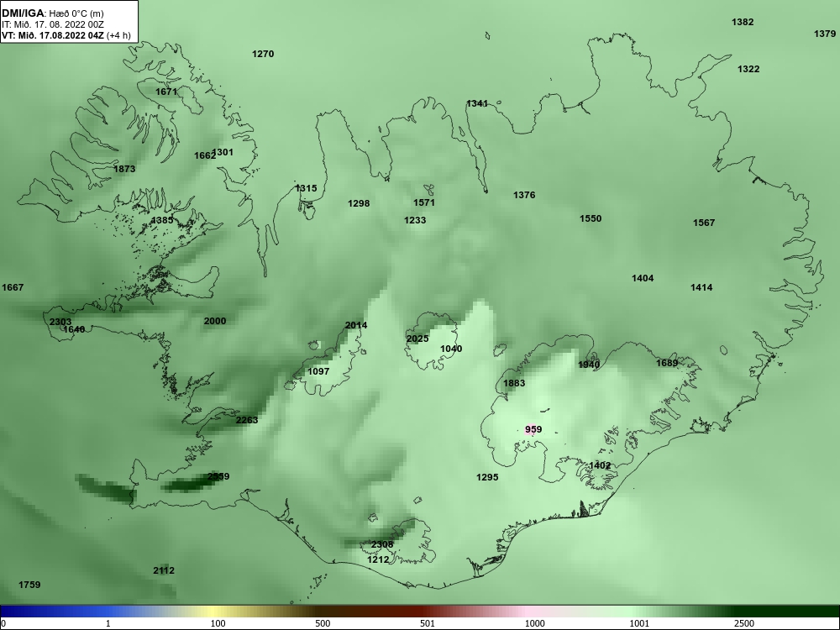Select the 1385 value in Breiðafjörður
This screenshot has width=840, height=630.
(x=162, y=221)
